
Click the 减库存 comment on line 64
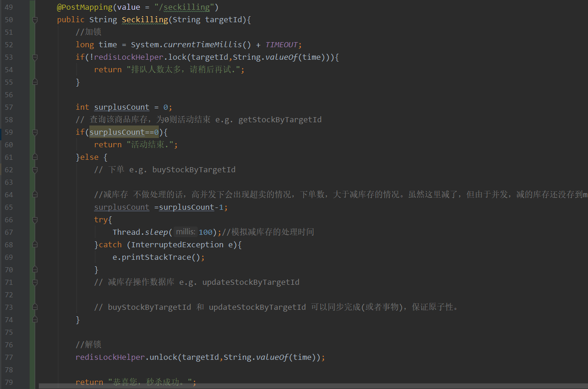pyautogui.click(x=340, y=195)
